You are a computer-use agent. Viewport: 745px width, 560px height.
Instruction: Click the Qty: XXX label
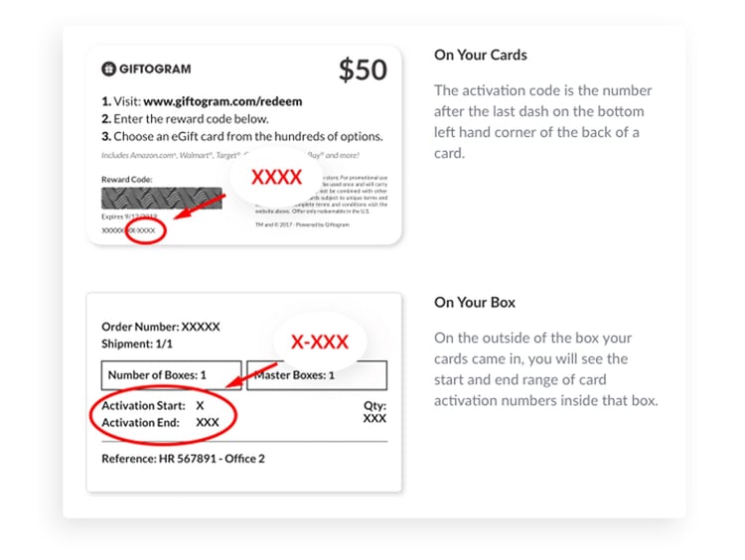click(x=374, y=412)
